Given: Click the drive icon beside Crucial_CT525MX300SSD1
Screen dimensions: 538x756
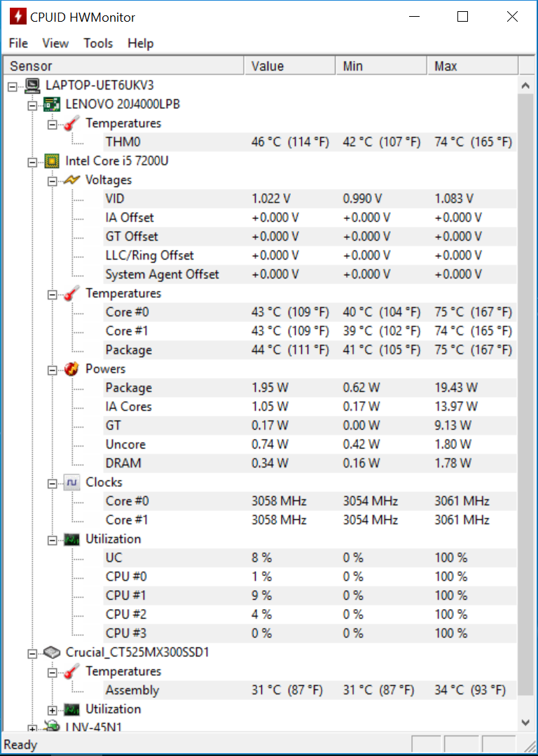Looking at the screenshot, I should tap(52, 653).
